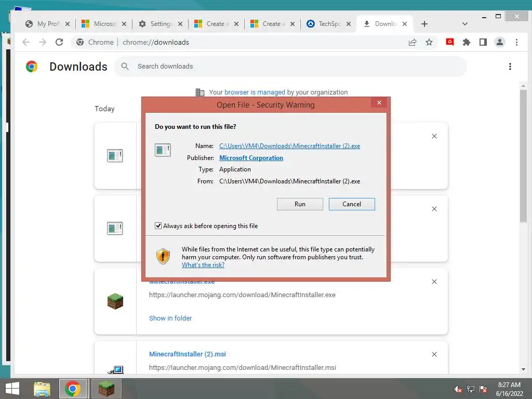The height and width of the screenshot is (399, 532).
Task: Click the Chrome logo beside Downloads heading
Action: point(32,66)
